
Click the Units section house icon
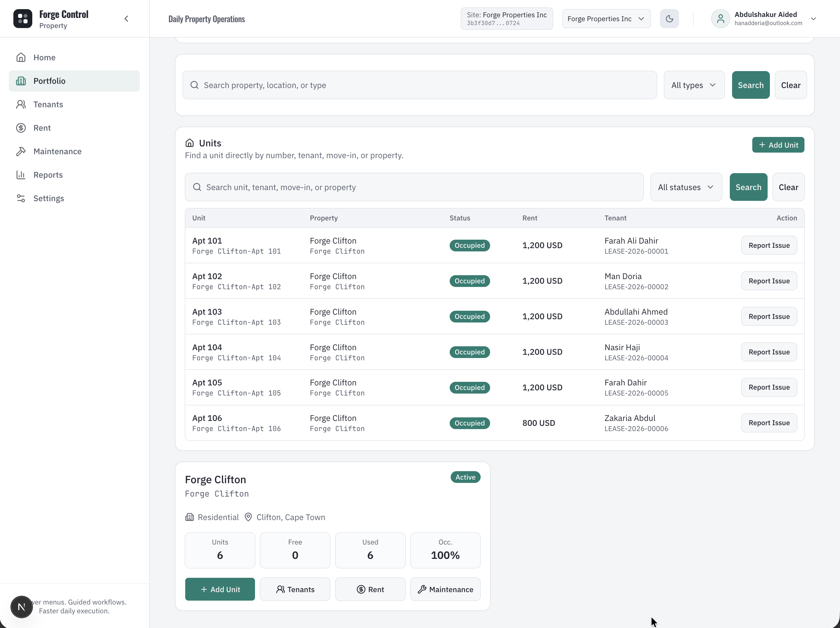tap(189, 143)
